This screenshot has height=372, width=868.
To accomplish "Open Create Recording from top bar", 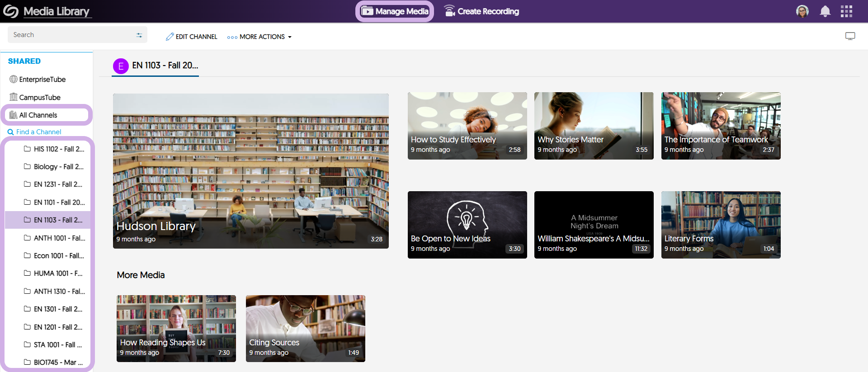I will coord(481,11).
